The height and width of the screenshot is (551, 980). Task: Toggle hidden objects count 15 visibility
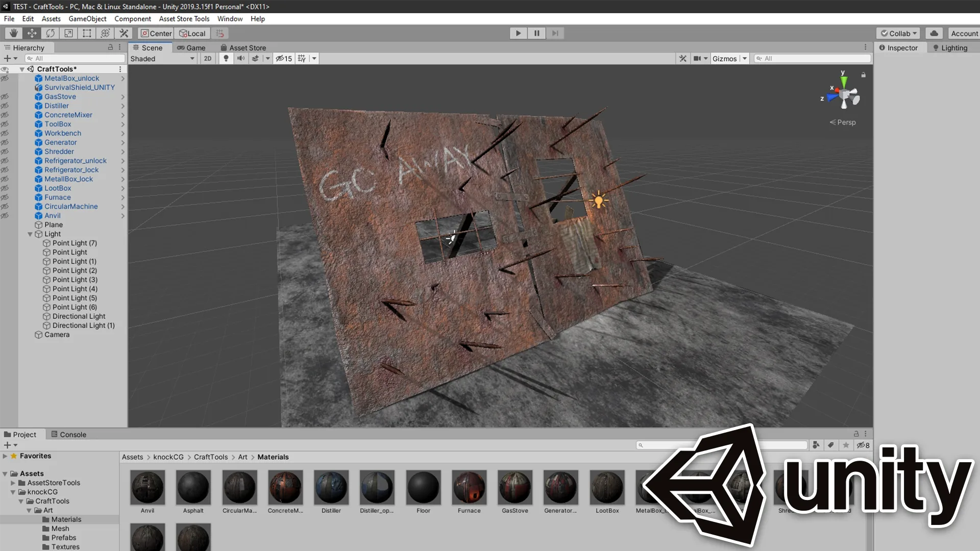(x=284, y=58)
